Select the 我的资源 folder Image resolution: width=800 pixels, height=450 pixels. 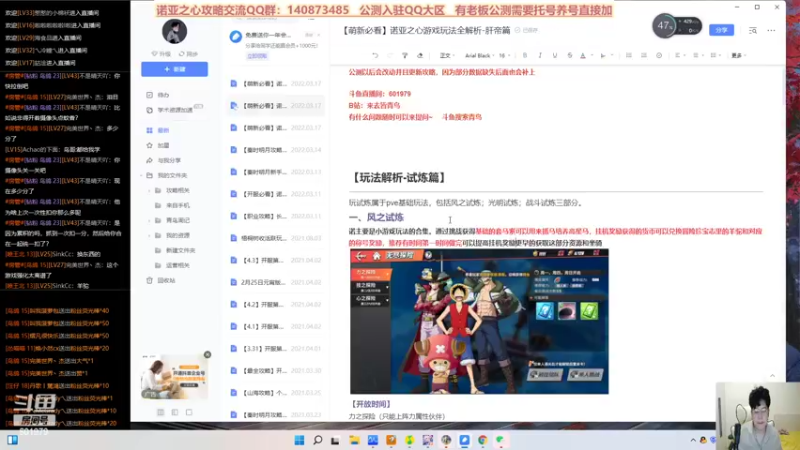[x=178, y=235]
